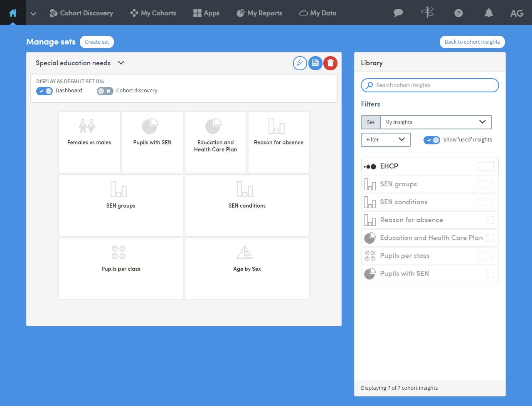Click the SEN groups library size box
The image size is (532, 406).
coord(486,184)
